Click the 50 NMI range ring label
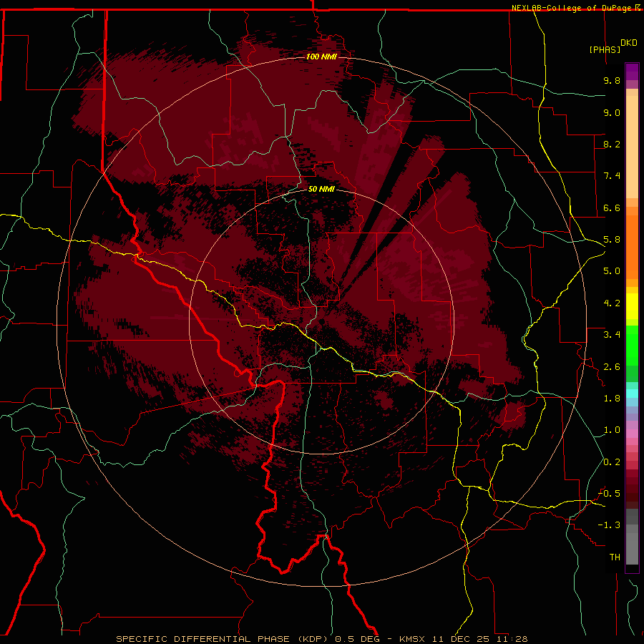This screenshot has width=644, height=644. pyautogui.click(x=321, y=189)
